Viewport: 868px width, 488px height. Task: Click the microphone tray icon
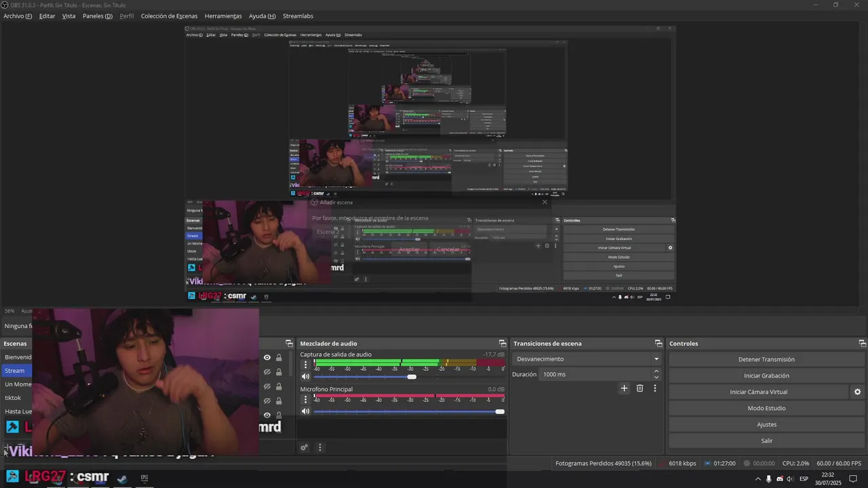[769, 479]
